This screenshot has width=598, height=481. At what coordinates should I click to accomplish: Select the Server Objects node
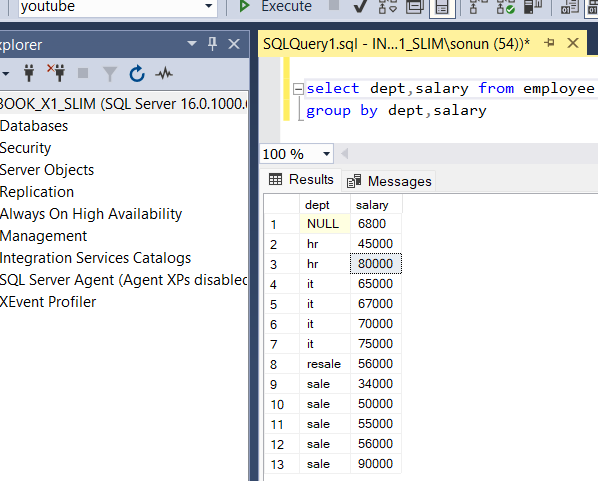(47, 170)
